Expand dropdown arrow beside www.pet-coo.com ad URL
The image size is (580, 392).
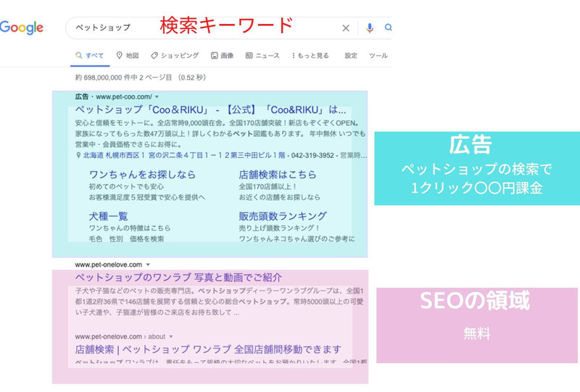(157, 97)
